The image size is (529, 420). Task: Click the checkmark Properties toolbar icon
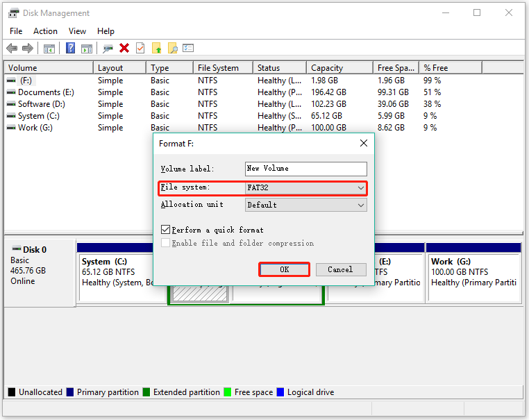(x=140, y=48)
